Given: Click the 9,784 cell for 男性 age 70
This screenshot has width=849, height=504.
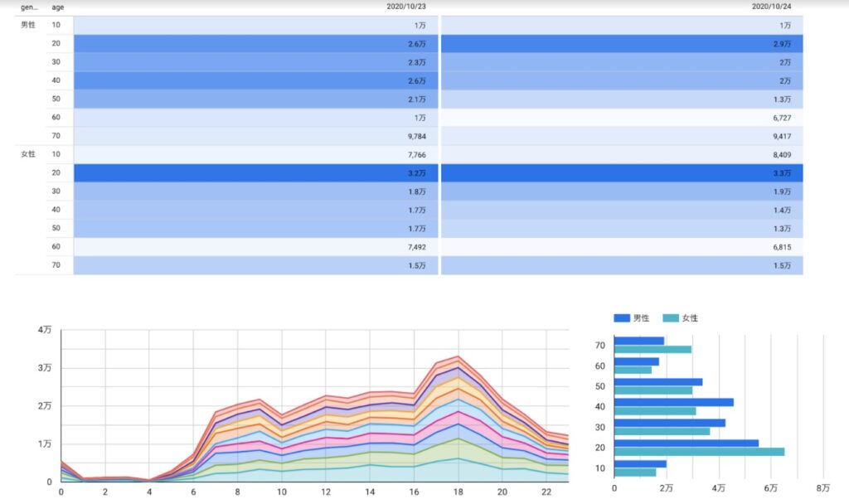Looking at the screenshot, I should (x=415, y=136).
